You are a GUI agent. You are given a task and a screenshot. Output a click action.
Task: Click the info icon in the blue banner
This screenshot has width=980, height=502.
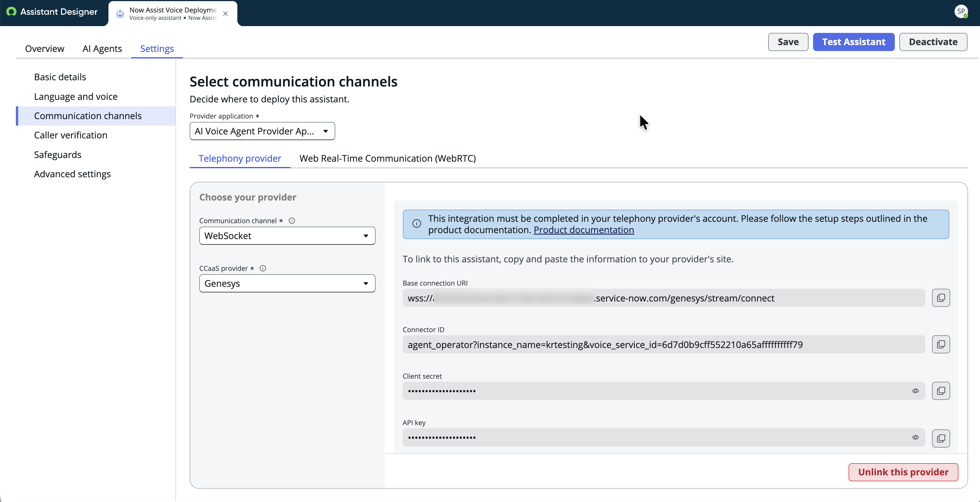(416, 223)
